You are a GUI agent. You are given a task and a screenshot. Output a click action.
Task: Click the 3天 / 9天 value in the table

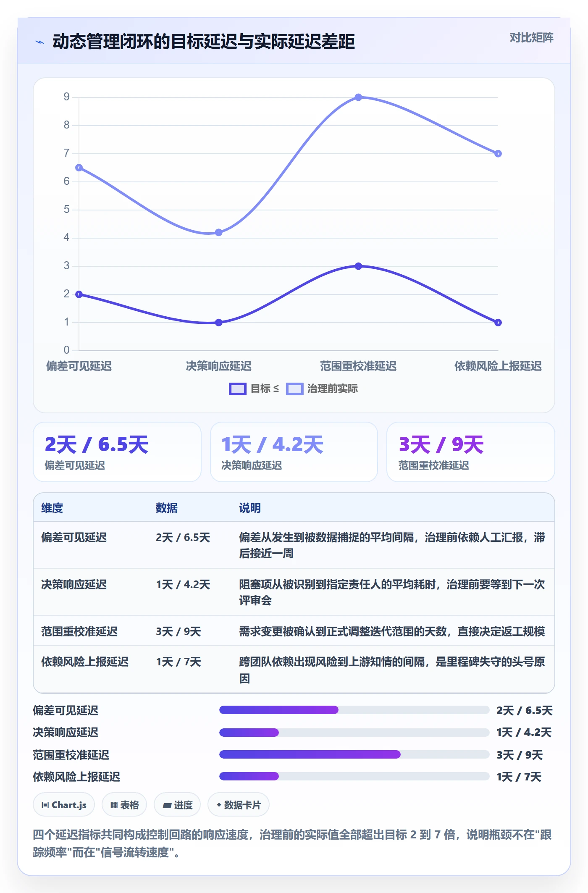(x=178, y=632)
